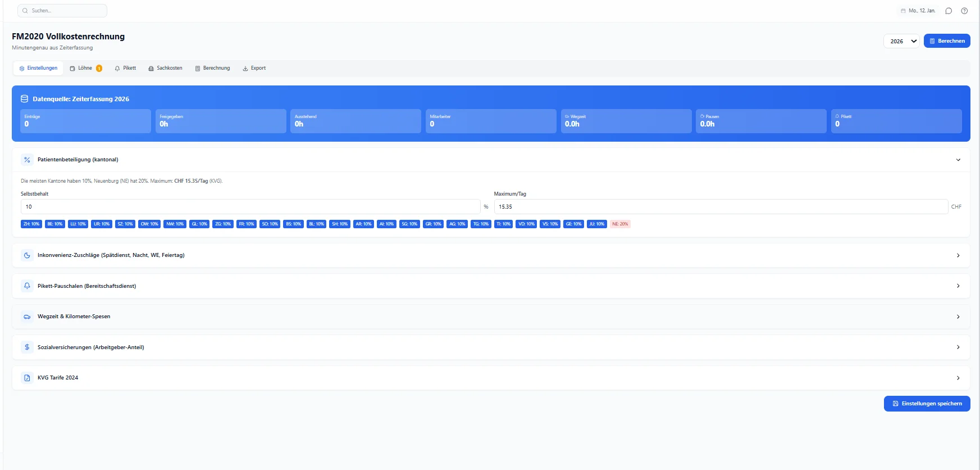Click the dollar icon for Sozialversicherungen
980x470 pixels.
(x=27, y=347)
